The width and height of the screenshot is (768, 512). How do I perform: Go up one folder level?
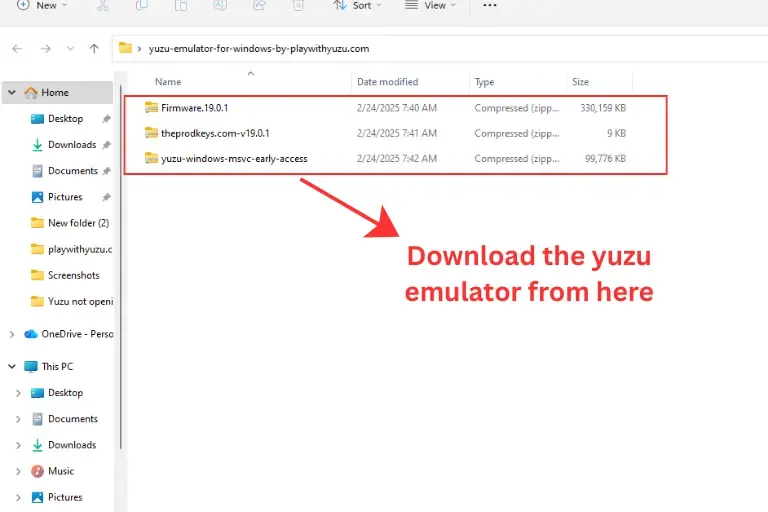click(94, 49)
